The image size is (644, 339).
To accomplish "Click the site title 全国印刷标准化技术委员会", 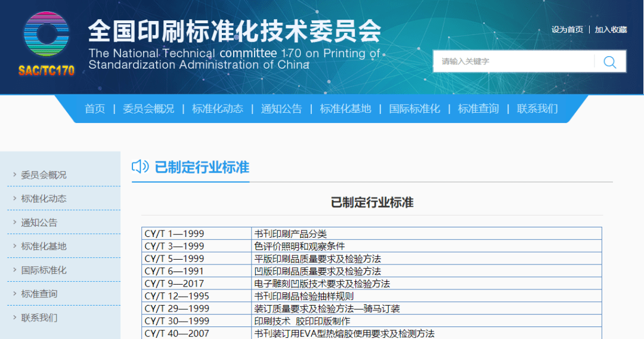I will pos(234,31).
